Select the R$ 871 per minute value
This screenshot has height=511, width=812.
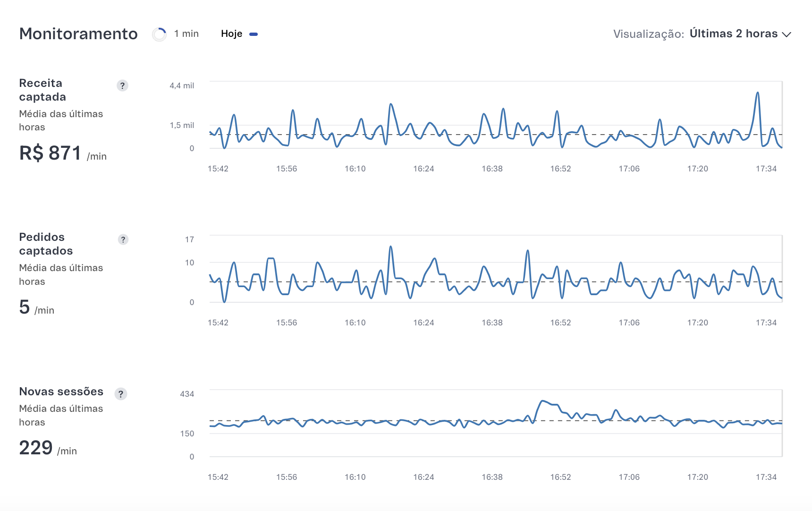click(x=51, y=153)
